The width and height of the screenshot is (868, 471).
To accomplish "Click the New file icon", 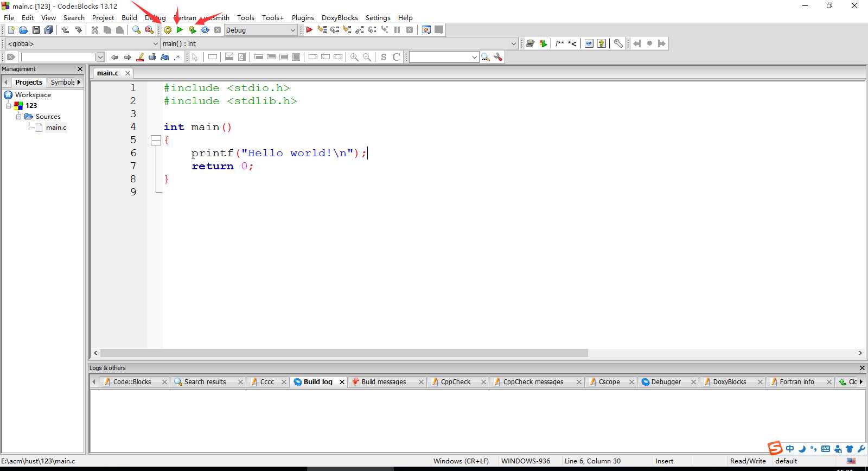I will click(x=11, y=30).
